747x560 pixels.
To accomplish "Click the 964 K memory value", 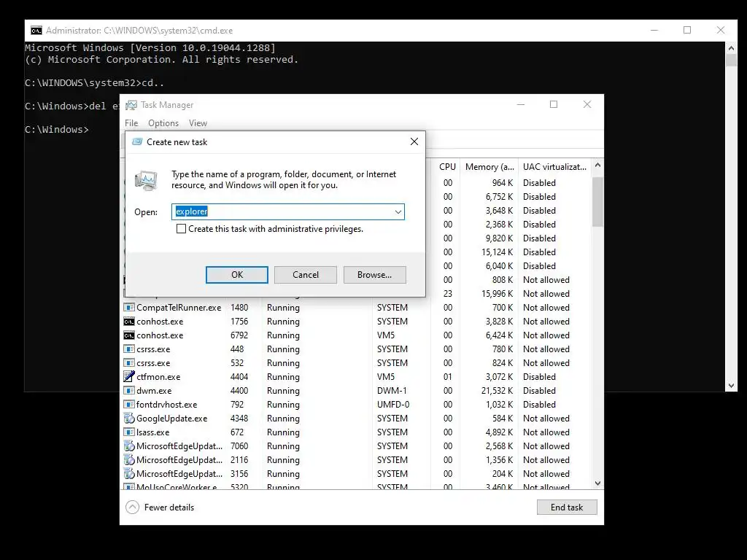I will [x=503, y=183].
